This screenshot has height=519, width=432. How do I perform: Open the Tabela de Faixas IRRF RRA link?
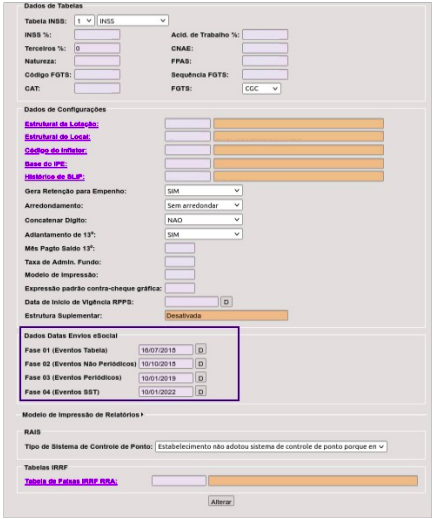coord(71,481)
